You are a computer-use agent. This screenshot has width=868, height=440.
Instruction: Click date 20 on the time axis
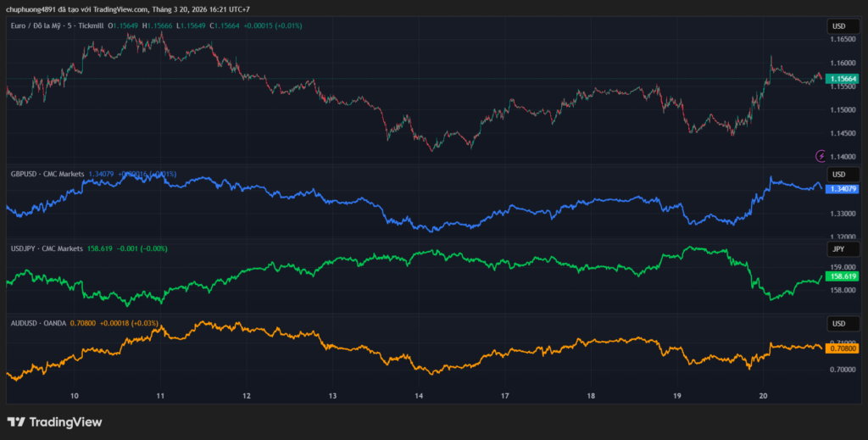pyautogui.click(x=763, y=396)
